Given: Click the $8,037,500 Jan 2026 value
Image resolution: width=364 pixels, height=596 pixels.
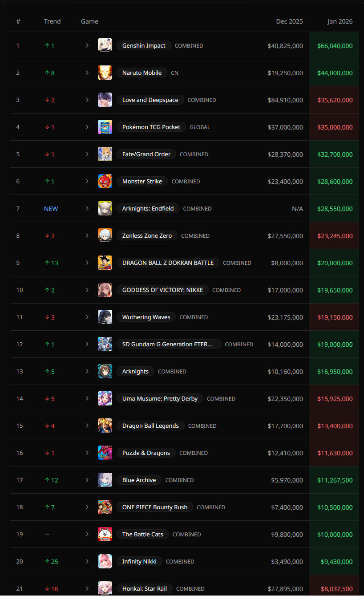Looking at the screenshot, I should point(337,588).
